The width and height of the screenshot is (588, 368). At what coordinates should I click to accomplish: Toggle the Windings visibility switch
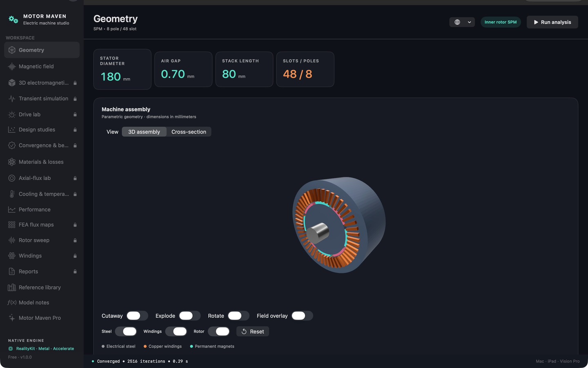(x=176, y=331)
